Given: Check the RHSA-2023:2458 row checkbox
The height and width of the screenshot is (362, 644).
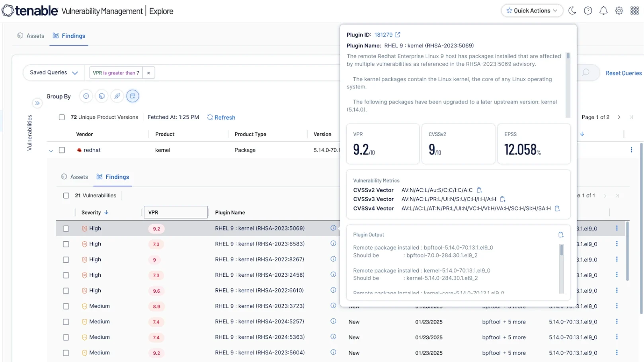Looking at the screenshot, I should pos(66,275).
